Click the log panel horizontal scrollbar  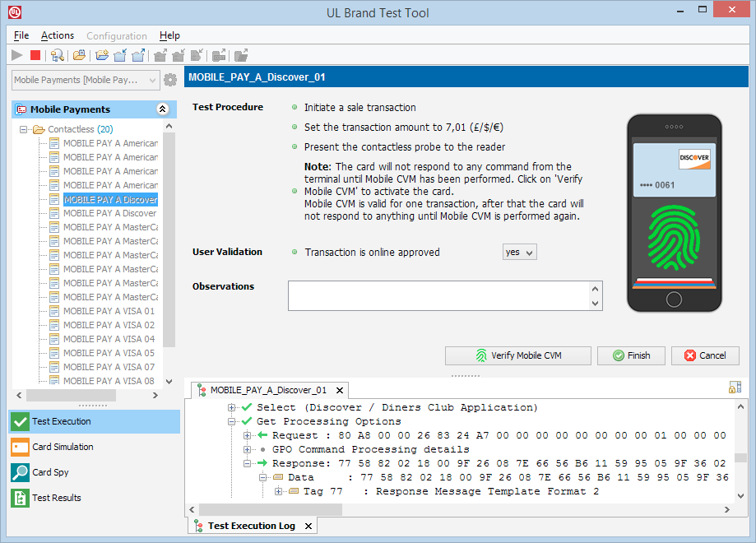(271, 510)
